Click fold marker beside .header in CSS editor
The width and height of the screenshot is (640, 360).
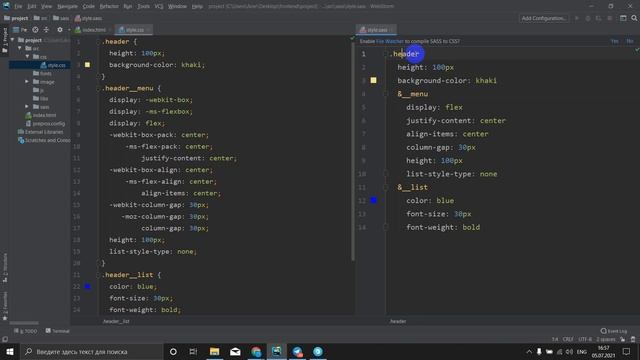pyautogui.click(x=98, y=42)
